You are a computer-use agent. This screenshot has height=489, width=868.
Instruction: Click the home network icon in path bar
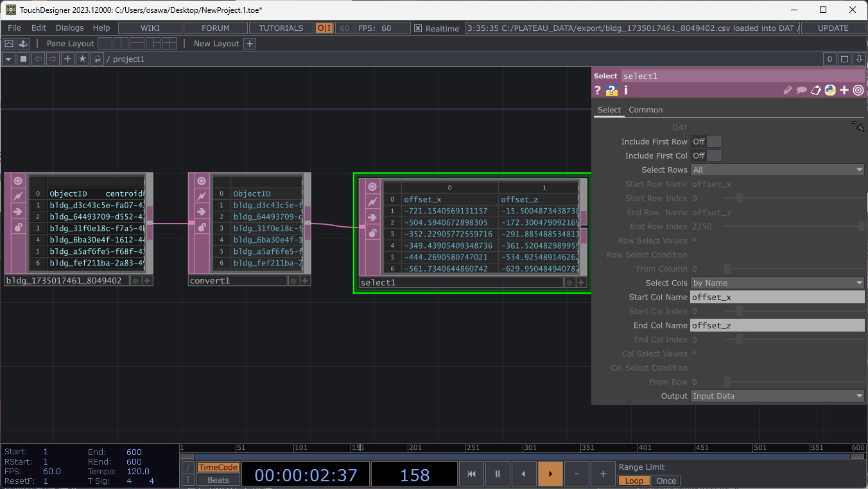(x=97, y=59)
